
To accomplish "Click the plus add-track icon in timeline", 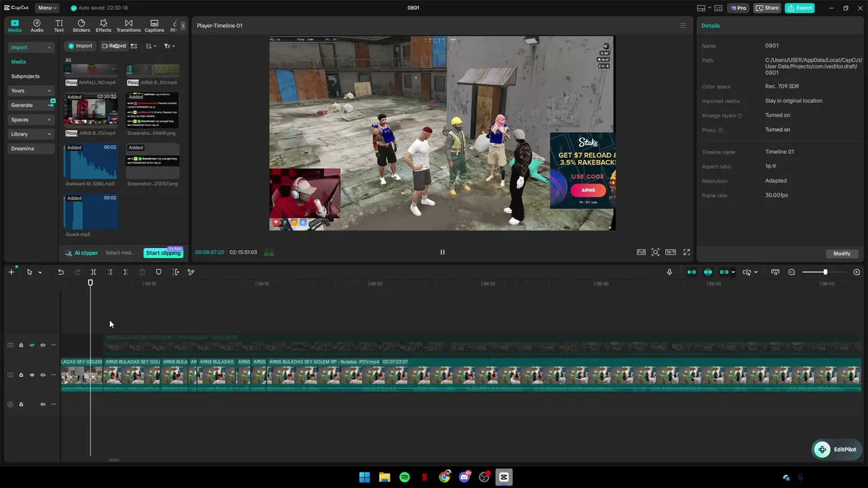I will pos(11,272).
